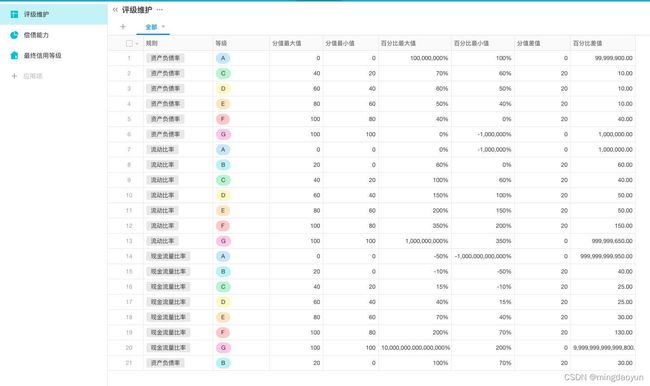The height and width of the screenshot is (386, 650).
Task: Click the 资产负债率 tag in row 6
Action: tap(165, 134)
